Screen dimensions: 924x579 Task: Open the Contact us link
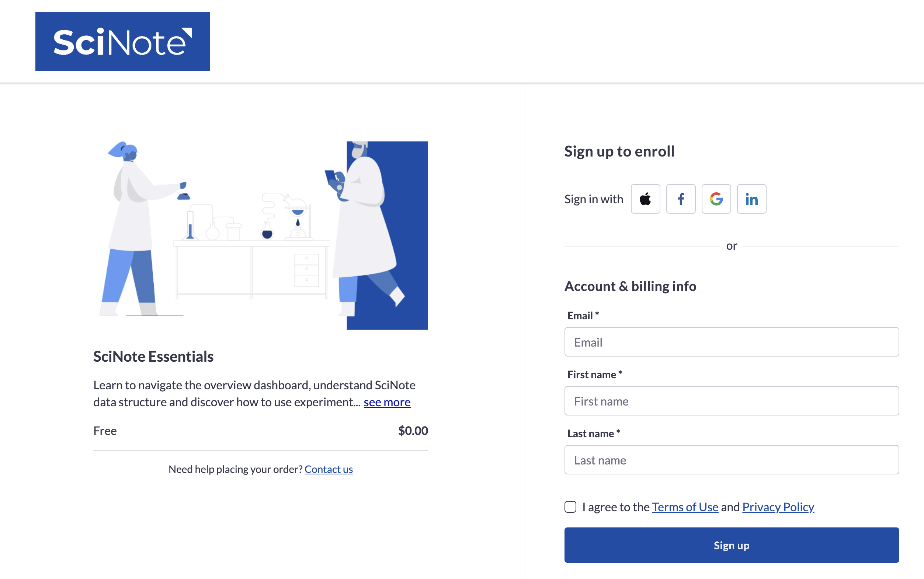click(329, 469)
